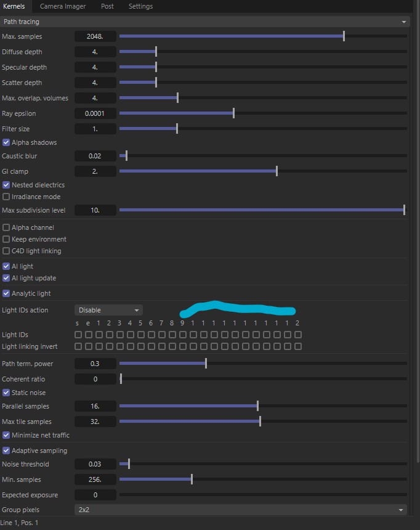This screenshot has height=530, width=420.
Task: Toggle the AI light update checkbox
Action: pos(6,278)
